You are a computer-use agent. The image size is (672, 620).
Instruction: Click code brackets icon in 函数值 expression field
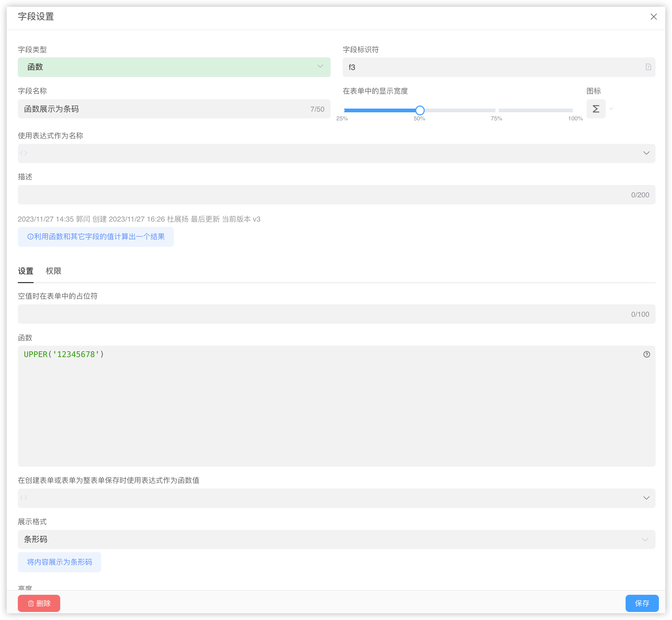(x=24, y=498)
